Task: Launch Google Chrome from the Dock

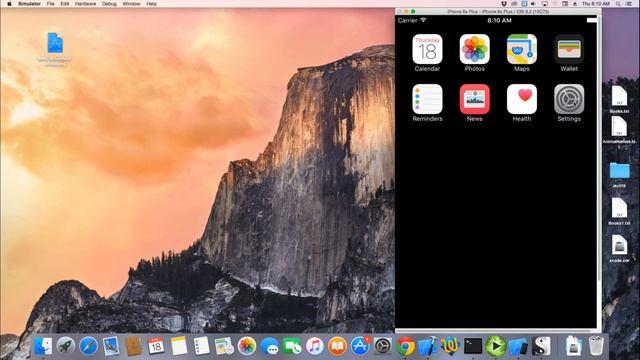Action: [405, 346]
